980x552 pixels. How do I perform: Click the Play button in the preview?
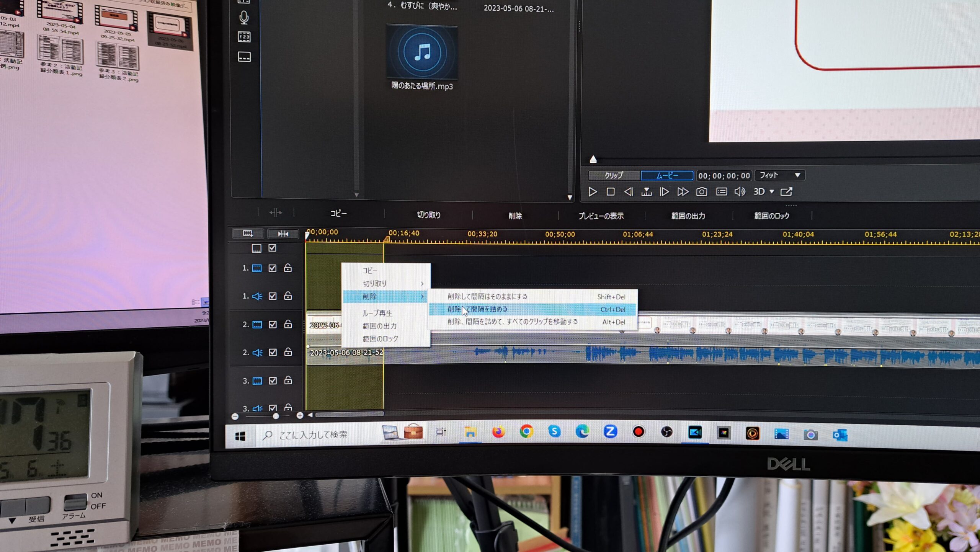coord(593,191)
